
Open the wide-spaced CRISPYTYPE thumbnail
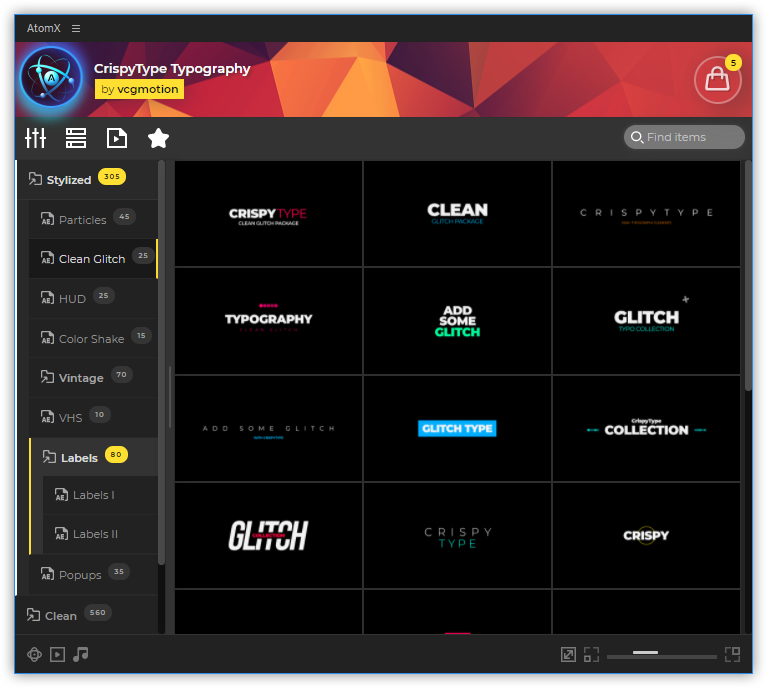pyautogui.click(x=646, y=214)
